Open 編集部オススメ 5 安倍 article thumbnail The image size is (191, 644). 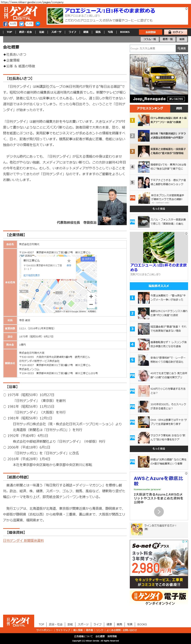tap(144, 360)
